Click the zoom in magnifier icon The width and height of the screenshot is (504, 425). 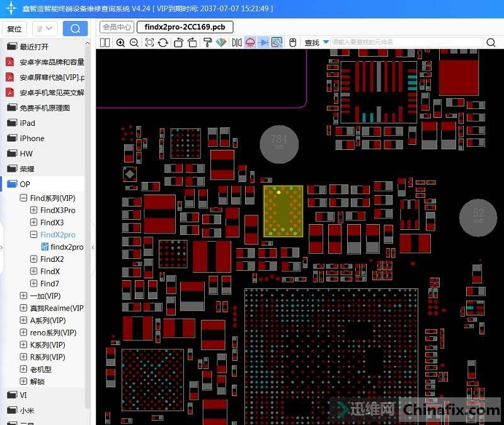tap(120, 42)
